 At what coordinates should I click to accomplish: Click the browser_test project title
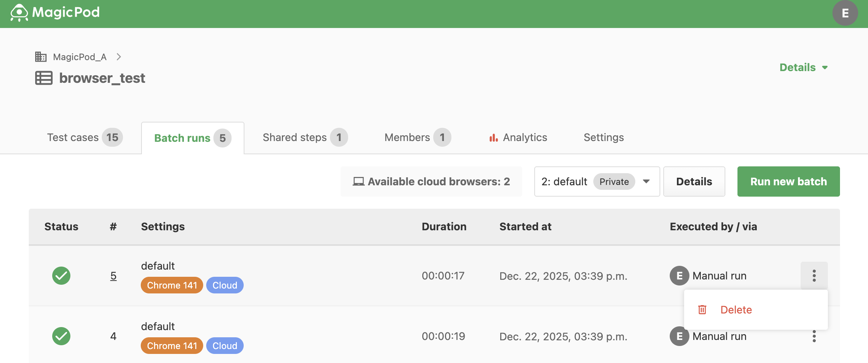[102, 78]
